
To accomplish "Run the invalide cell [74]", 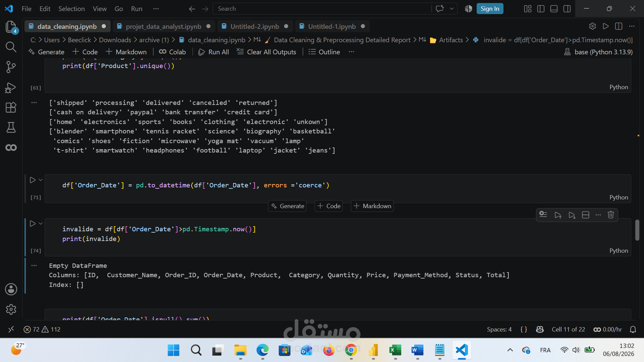I will [x=33, y=224].
